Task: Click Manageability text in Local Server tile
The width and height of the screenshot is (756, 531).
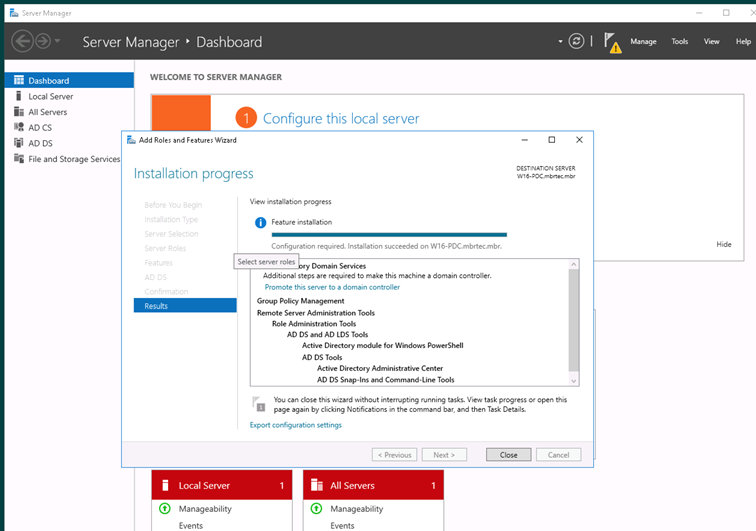Action: pyautogui.click(x=205, y=509)
